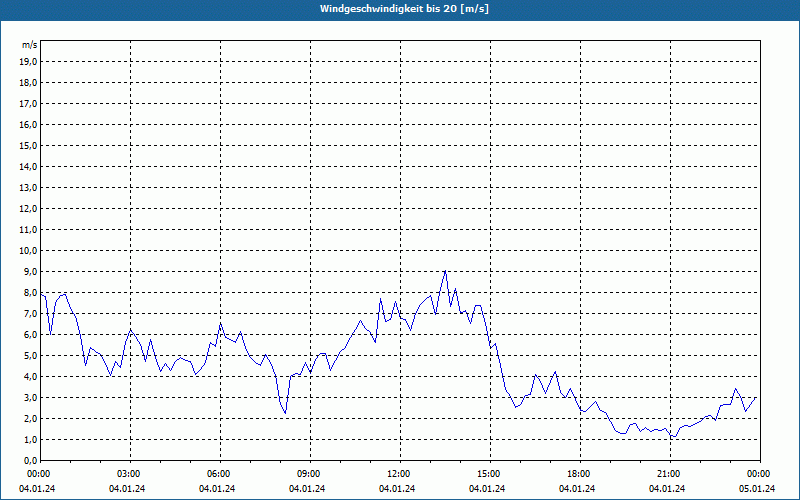The height and width of the screenshot is (500, 800).
Task: Click the '1,0' y-axis label
Action: (x=30, y=439)
